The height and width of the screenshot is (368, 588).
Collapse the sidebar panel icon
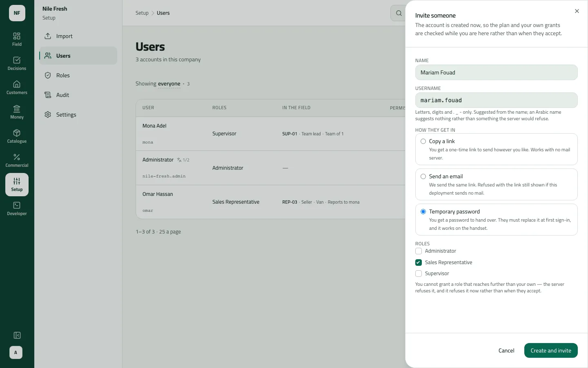[x=17, y=335]
